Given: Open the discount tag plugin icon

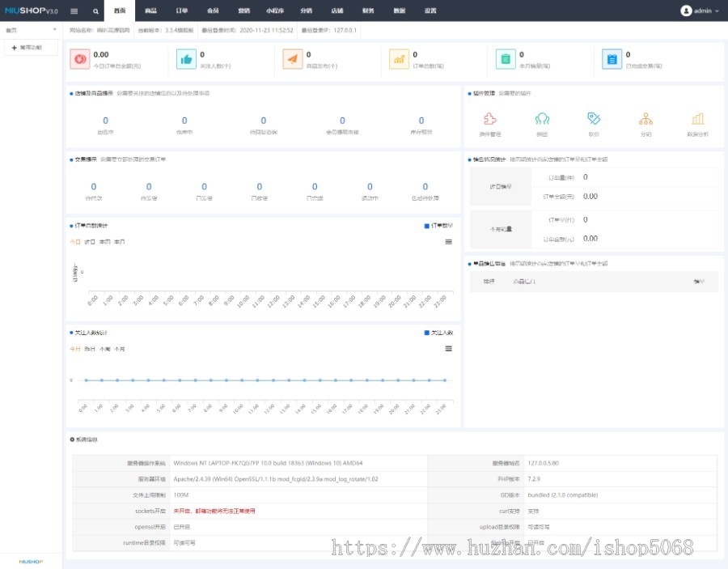Looking at the screenshot, I should click(594, 118).
